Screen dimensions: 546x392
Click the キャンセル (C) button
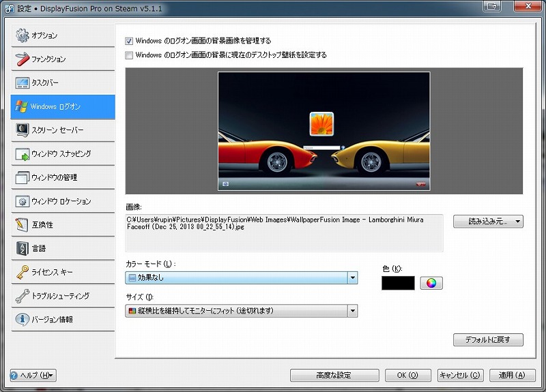(460, 376)
